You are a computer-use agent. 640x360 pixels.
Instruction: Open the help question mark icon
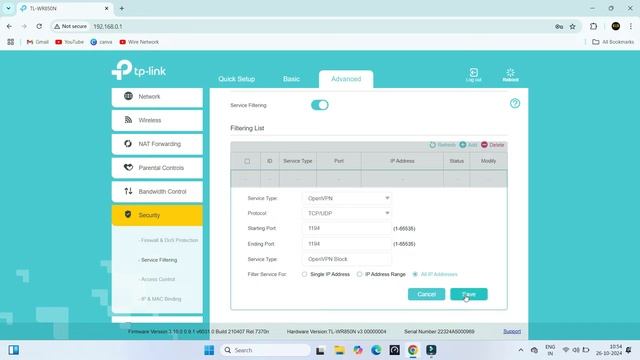(515, 103)
